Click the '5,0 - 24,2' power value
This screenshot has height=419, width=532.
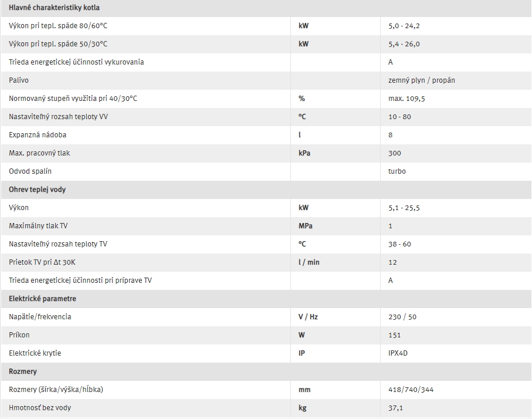tap(404, 26)
